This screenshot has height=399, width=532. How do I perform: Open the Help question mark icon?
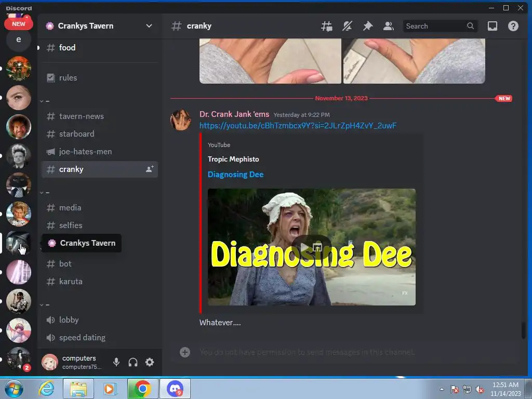click(x=513, y=26)
